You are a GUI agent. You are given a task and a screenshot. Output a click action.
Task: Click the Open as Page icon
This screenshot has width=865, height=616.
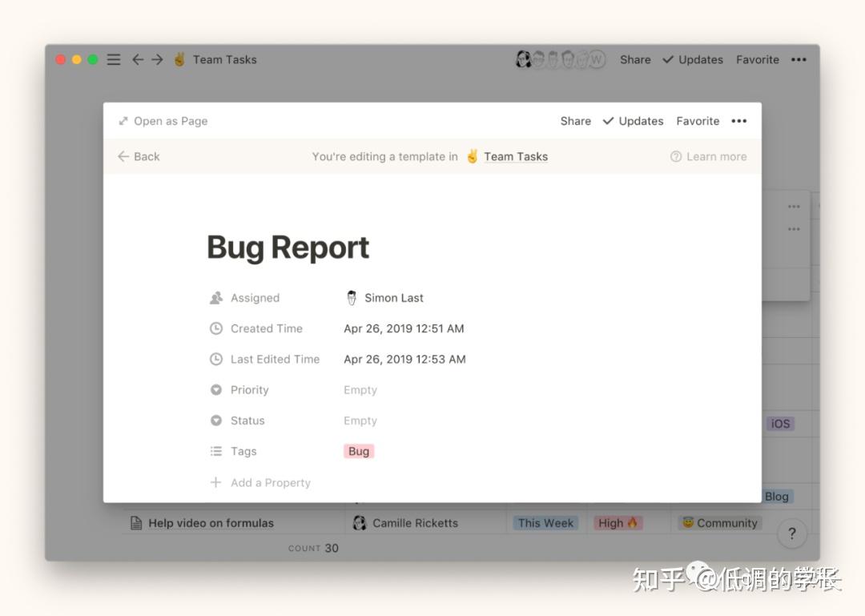[124, 120]
